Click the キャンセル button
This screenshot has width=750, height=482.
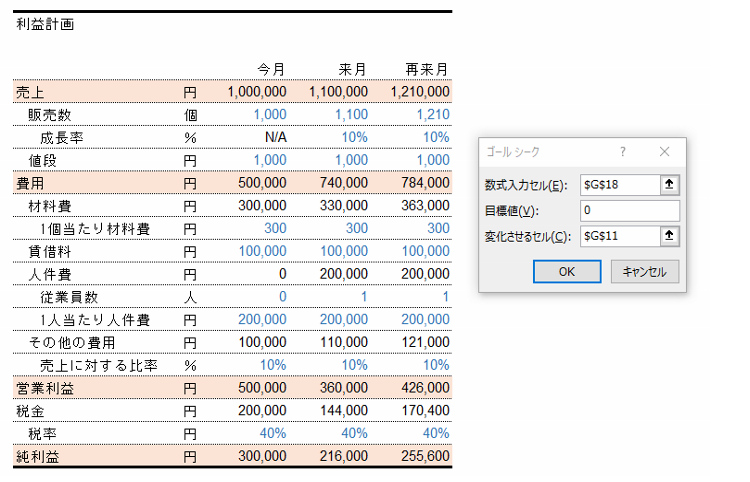(644, 272)
